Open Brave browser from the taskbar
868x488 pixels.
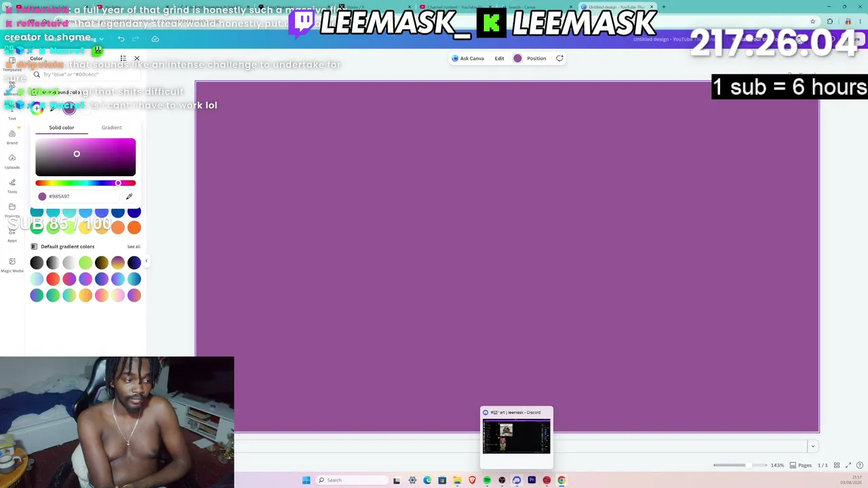[472, 481]
